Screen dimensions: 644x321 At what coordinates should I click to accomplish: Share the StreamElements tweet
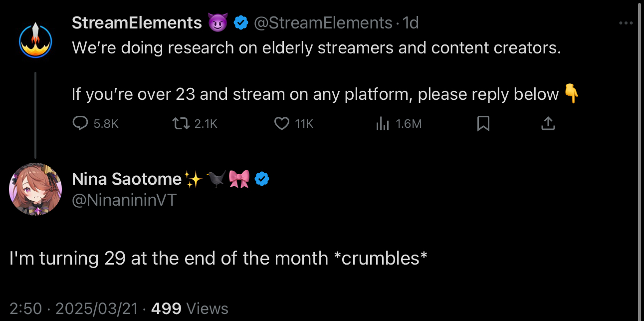[548, 123]
